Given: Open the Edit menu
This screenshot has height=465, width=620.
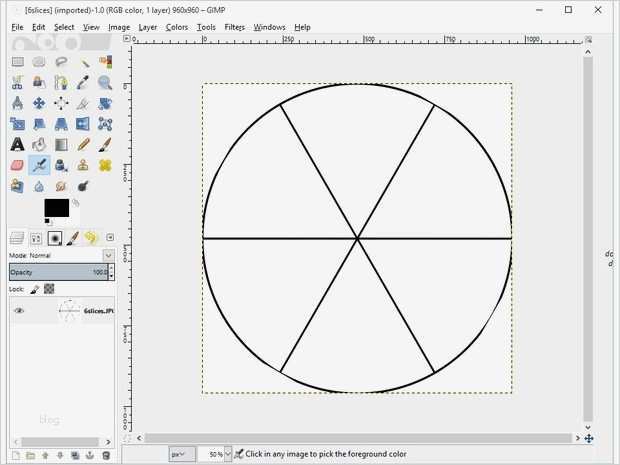Looking at the screenshot, I should coord(38,27).
